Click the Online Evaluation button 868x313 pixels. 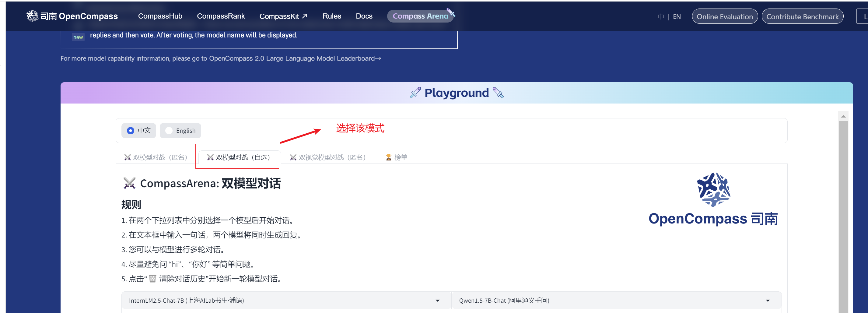(x=724, y=16)
